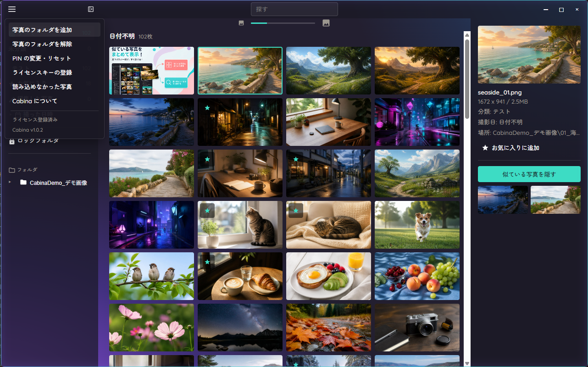Expand the CabinaDemo_デモ画像 folder tree arrow

coord(10,182)
